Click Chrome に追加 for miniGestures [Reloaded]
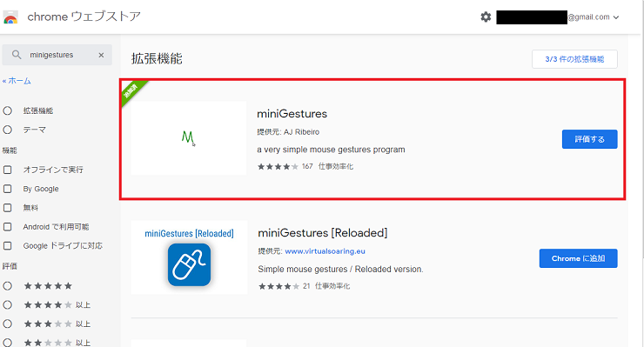Image resolution: width=644 pixels, height=347 pixels. click(x=578, y=258)
